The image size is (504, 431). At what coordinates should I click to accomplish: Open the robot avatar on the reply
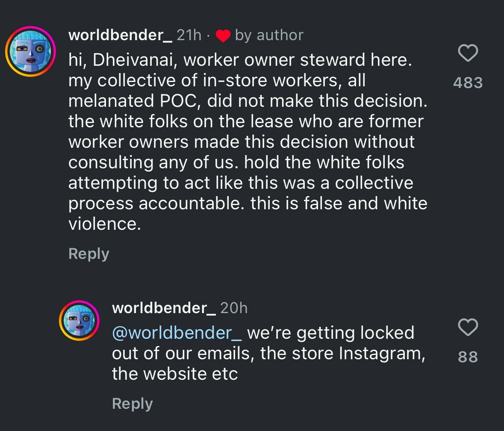click(79, 320)
